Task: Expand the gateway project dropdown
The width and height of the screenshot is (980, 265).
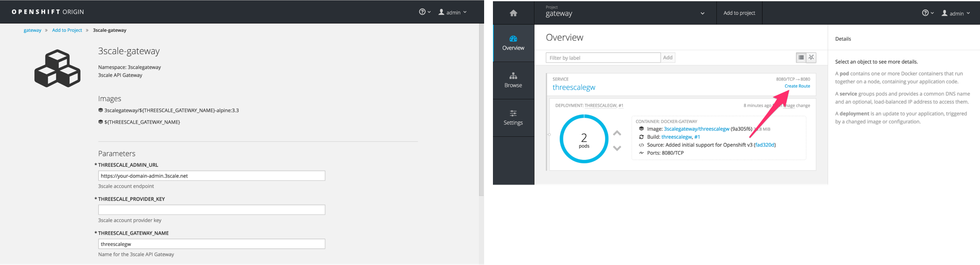Action: pyautogui.click(x=625, y=13)
